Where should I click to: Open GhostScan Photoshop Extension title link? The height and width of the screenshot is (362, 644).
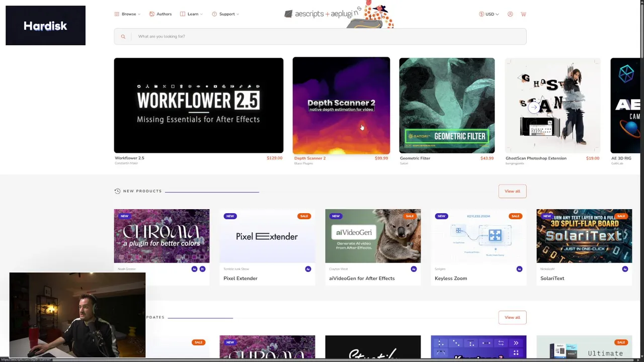click(536, 158)
